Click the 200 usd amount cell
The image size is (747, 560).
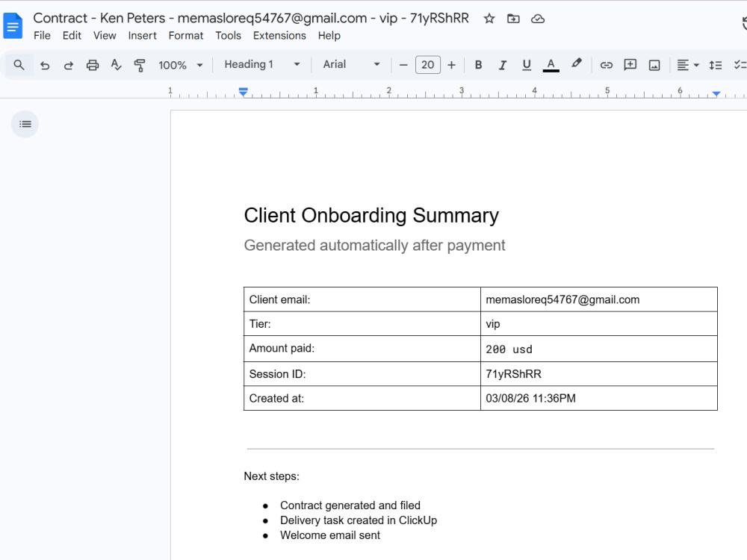click(599, 349)
